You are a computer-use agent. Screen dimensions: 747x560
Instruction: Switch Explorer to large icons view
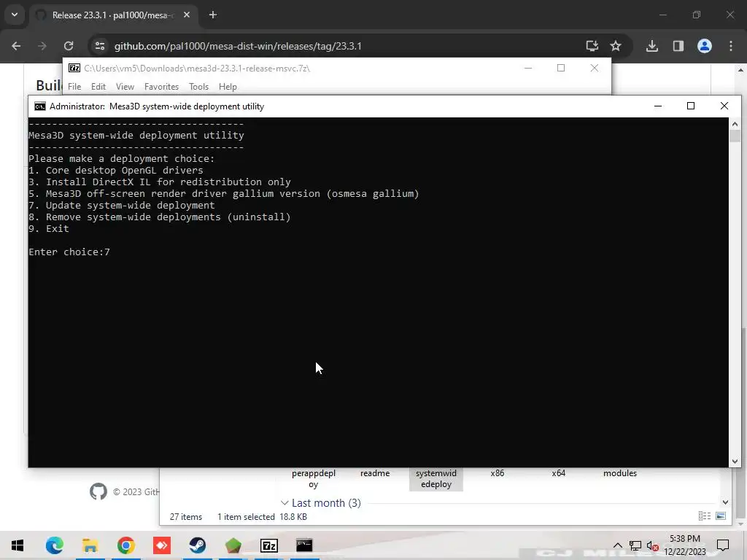[721, 516]
